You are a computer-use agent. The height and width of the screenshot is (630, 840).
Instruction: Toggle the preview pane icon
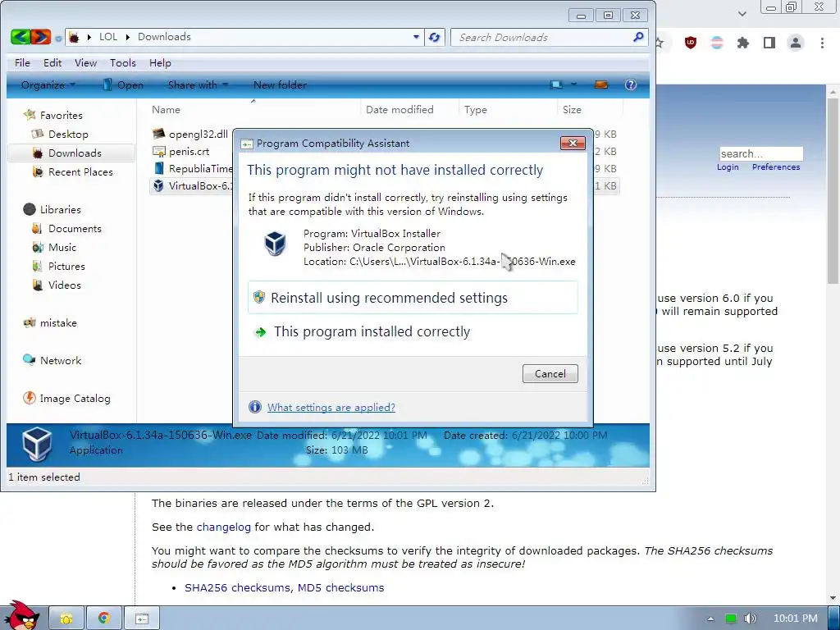tap(601, 84)
